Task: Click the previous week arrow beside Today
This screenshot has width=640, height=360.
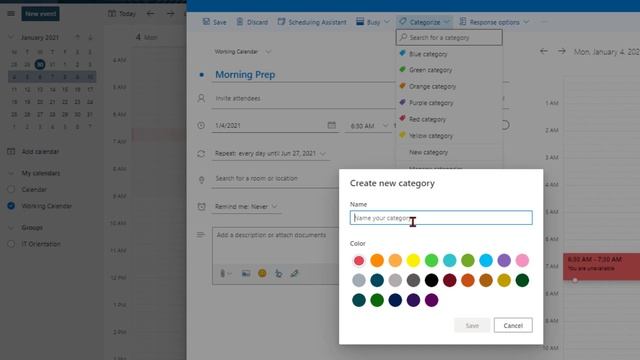Action: [150, 13]
